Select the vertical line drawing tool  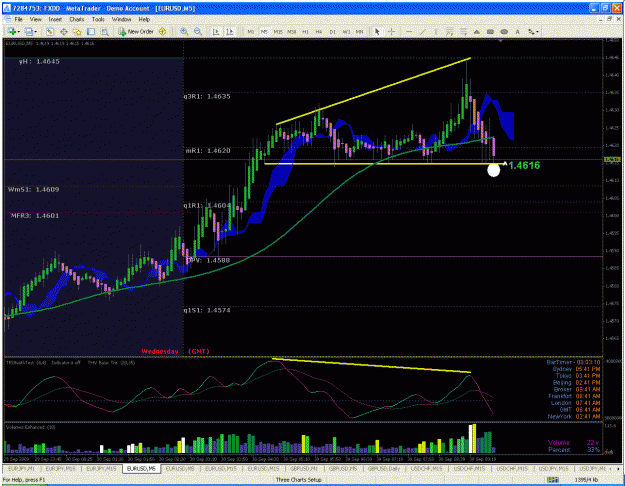click(x=436, y=31)
